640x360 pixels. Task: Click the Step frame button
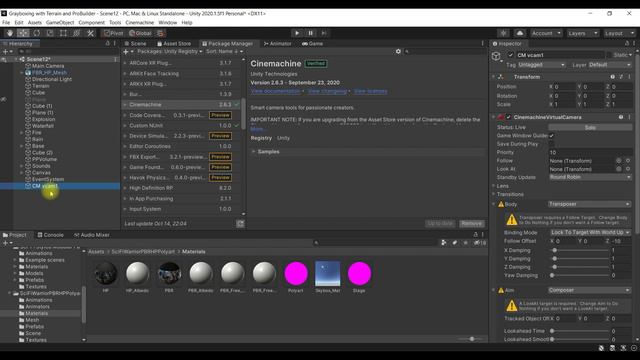pyautogui.click(x=324, y=33)
